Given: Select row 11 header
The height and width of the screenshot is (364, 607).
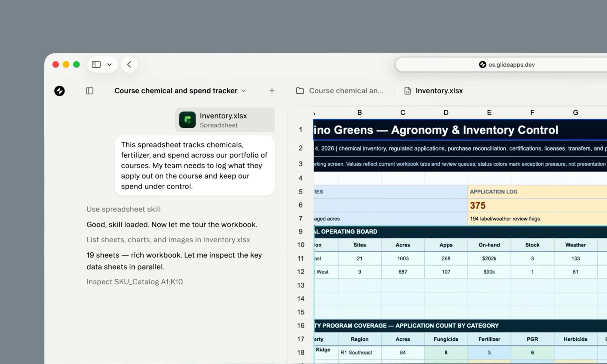Looking at the screenshot, I should pos(300,258).
